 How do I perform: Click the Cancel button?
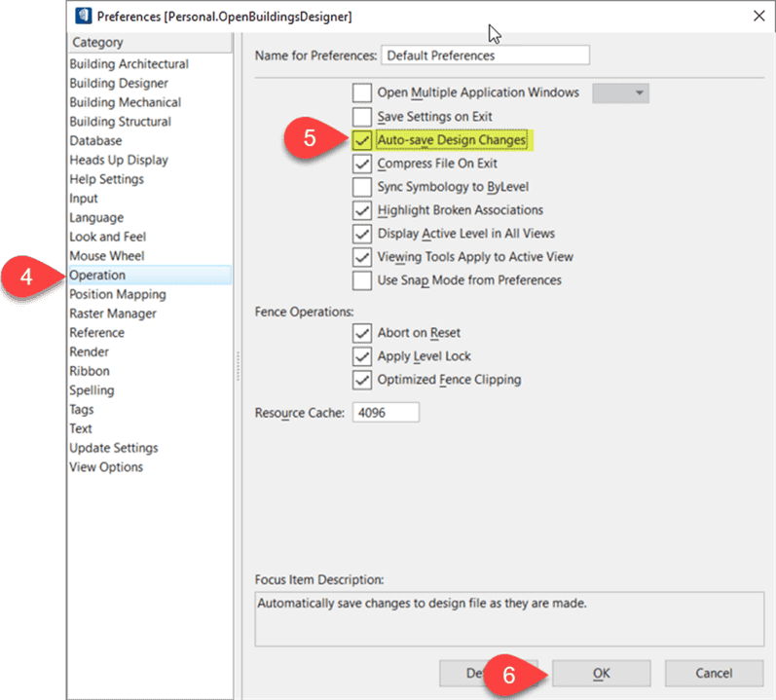714,673
